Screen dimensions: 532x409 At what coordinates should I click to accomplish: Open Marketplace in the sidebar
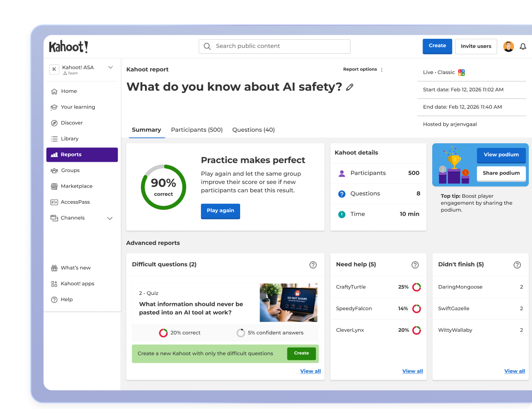(82, 186)
